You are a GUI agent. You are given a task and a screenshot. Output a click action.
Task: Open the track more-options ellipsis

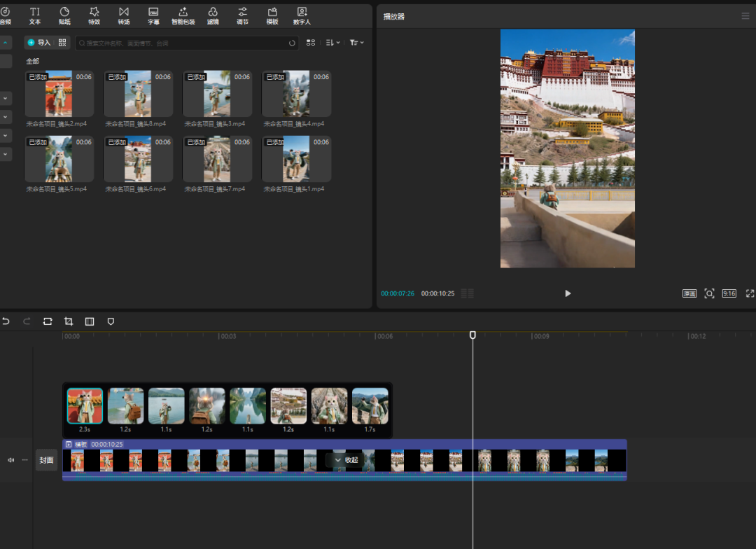pos(24,460)
